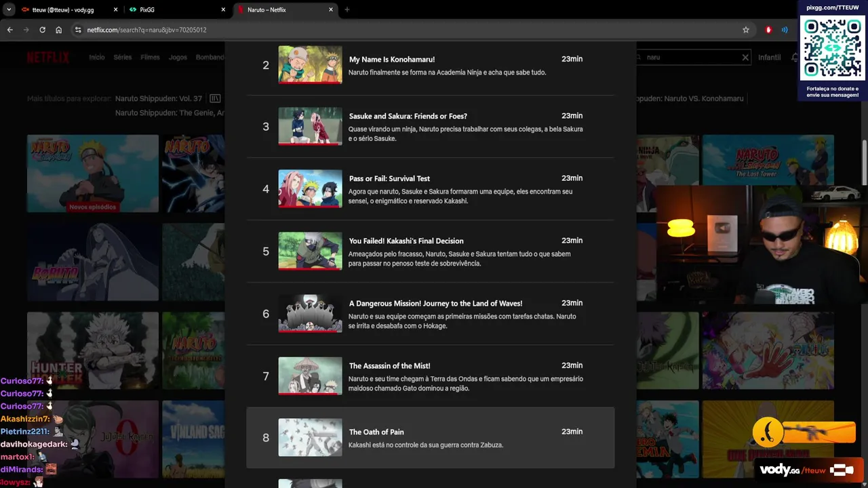Screen dimensions: 868x488
Task: Click title 'You Failed! Kakashi's Final Decision'
Action: [406, 241]
